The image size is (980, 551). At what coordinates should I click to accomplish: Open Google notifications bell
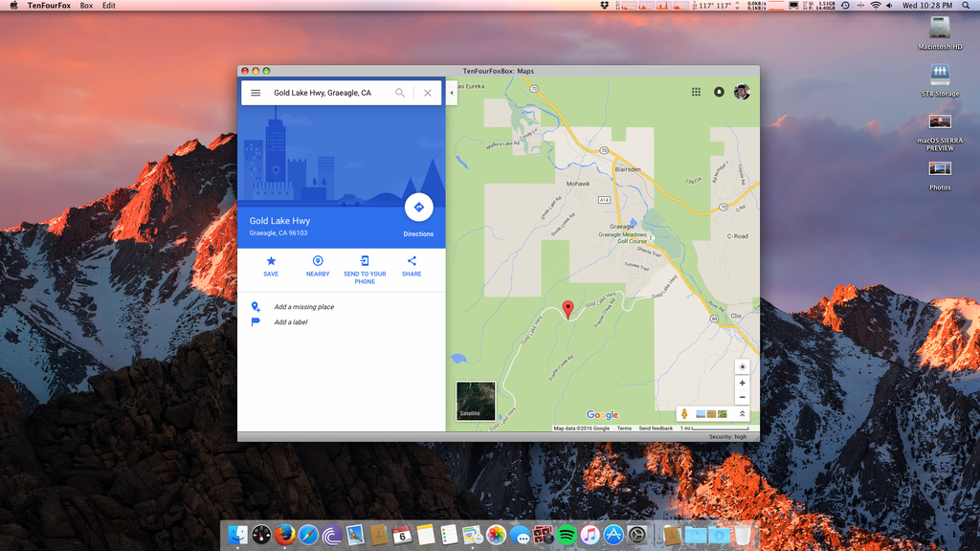click(719, 92)
